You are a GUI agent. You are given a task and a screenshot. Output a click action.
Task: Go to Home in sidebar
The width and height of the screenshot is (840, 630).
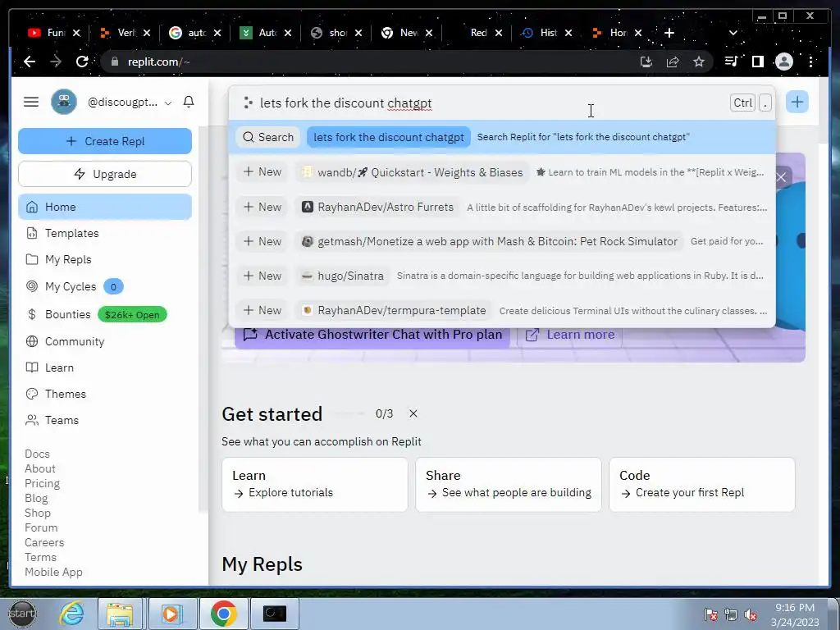105,207
